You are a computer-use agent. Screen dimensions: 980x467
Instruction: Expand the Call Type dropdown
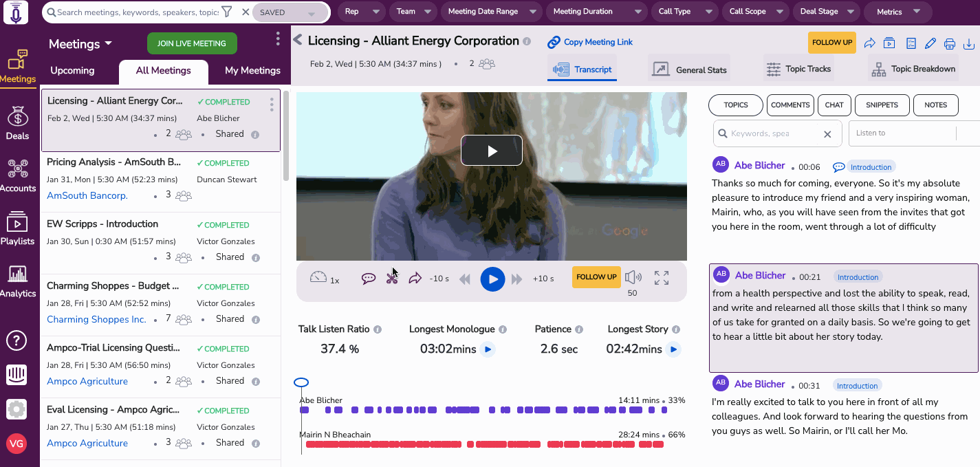click(x=684, y=12)
